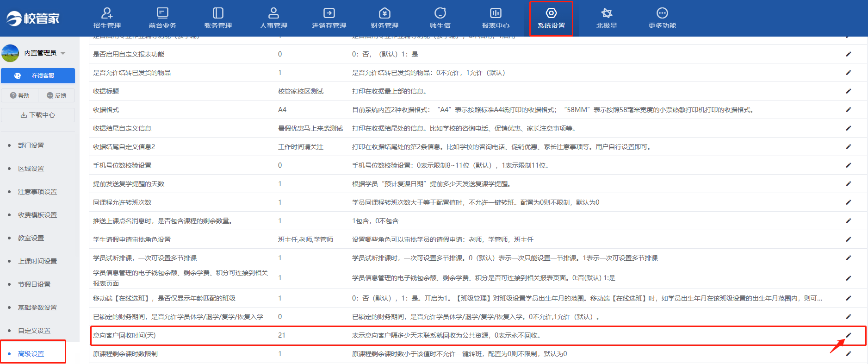The image size is (868, 364).
Task: Edit the 已锁定的财务期间 setting
Action: pos(849,317)
